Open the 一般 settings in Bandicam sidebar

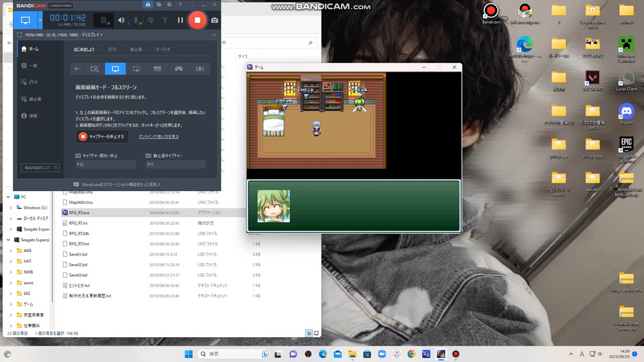click(30, 66)
